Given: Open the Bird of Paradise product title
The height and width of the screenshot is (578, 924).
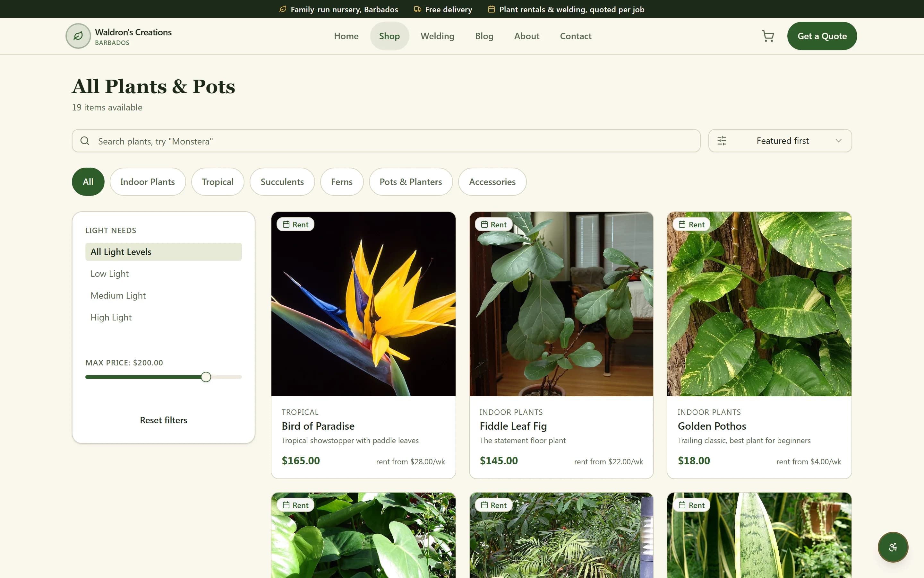Looking at the screenshot, I should coord(318,426).
